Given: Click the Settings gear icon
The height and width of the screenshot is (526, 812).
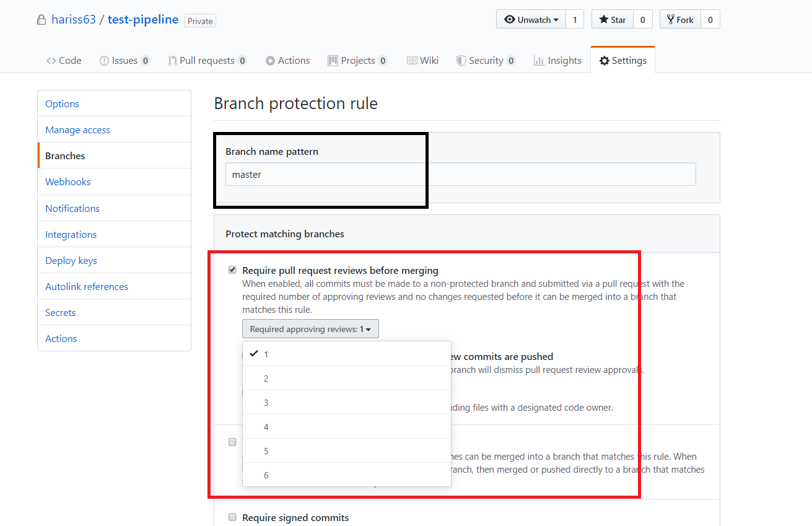Looking at the screenshot, I should pyautogui.click(x=604, y=59).
